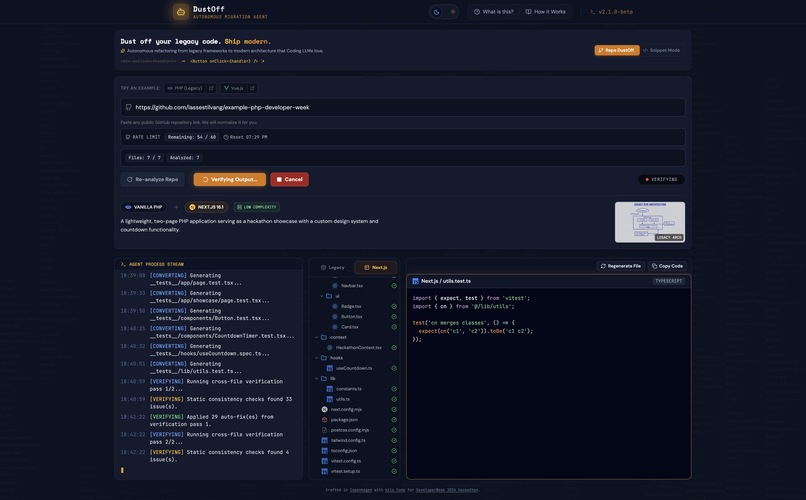Open the DeveloperWeek 2026 Hackathon footer link
Image resolution: width=806 pixels, height=500 pixels.
point(447,490)
